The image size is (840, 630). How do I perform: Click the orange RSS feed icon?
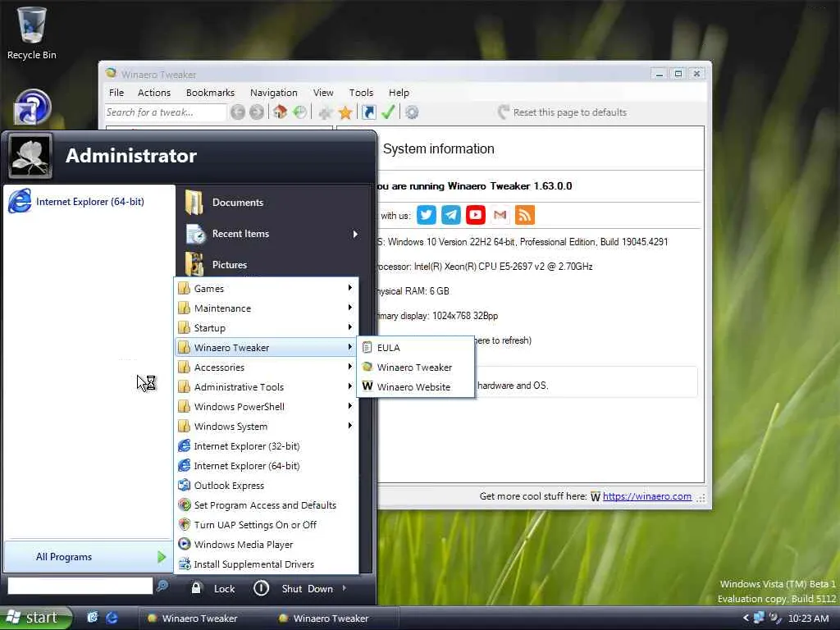click(524, 216)
